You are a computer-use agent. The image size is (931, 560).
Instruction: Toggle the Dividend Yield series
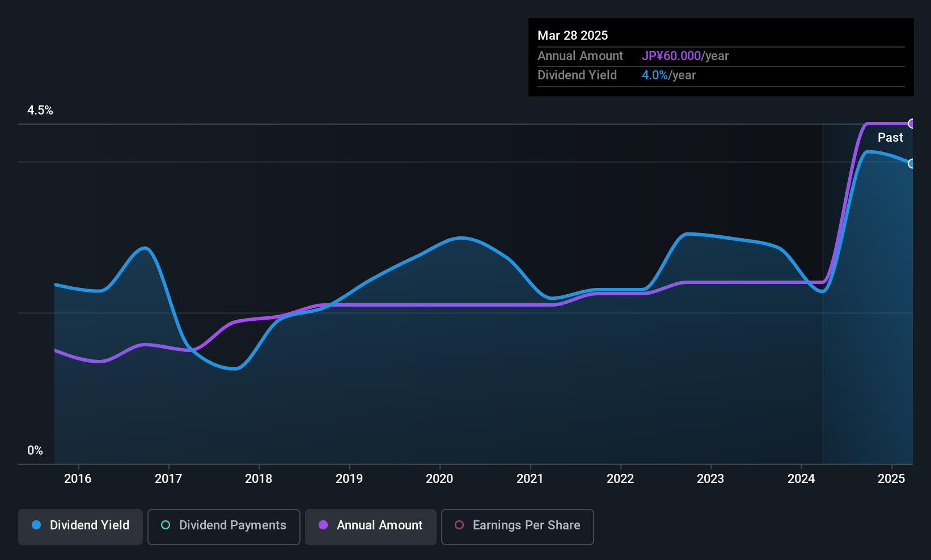click(81, 527)
